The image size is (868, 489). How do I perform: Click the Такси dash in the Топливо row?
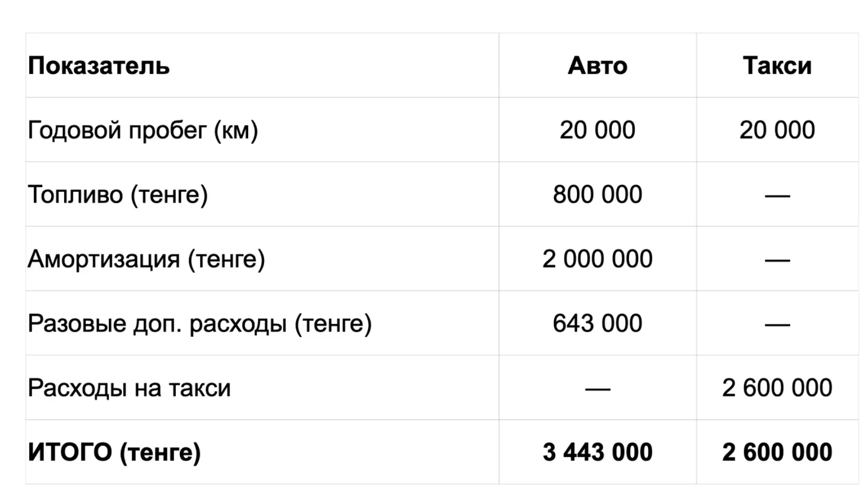777,196
